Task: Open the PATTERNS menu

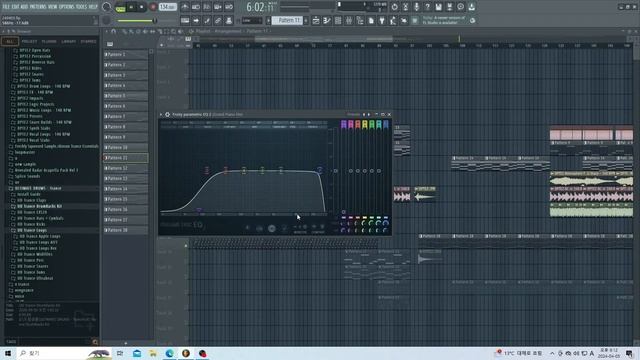Action: 38,7
